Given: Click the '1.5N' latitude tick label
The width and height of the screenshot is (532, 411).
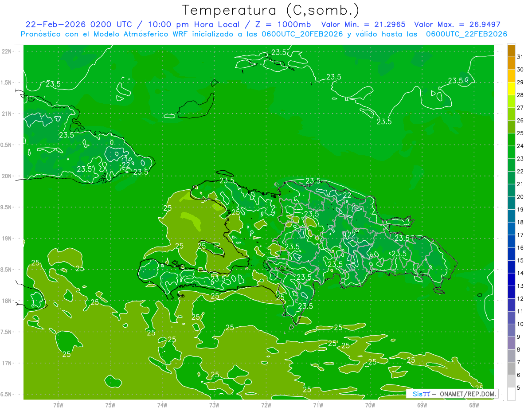Looking at the screenshot, I should [7, 82].
